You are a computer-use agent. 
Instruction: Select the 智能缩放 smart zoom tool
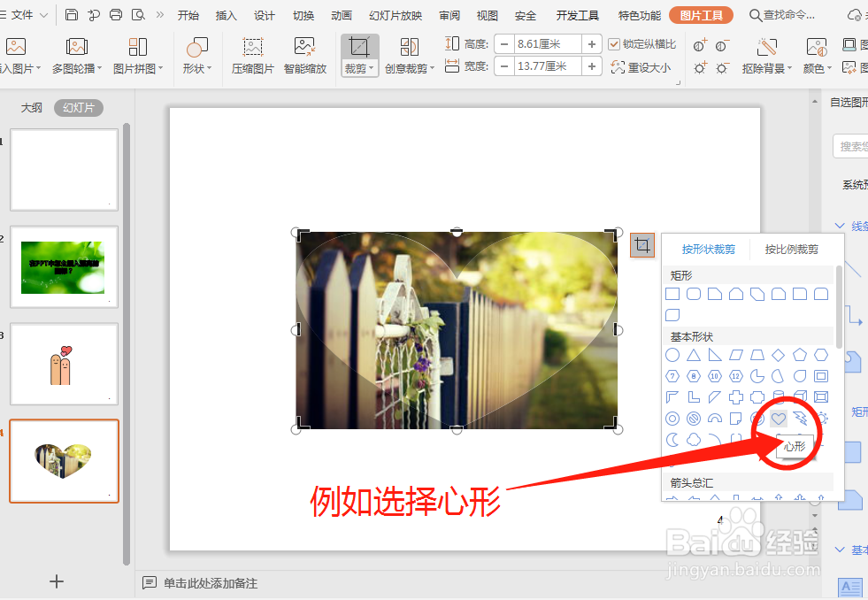(x=305, y=55)
